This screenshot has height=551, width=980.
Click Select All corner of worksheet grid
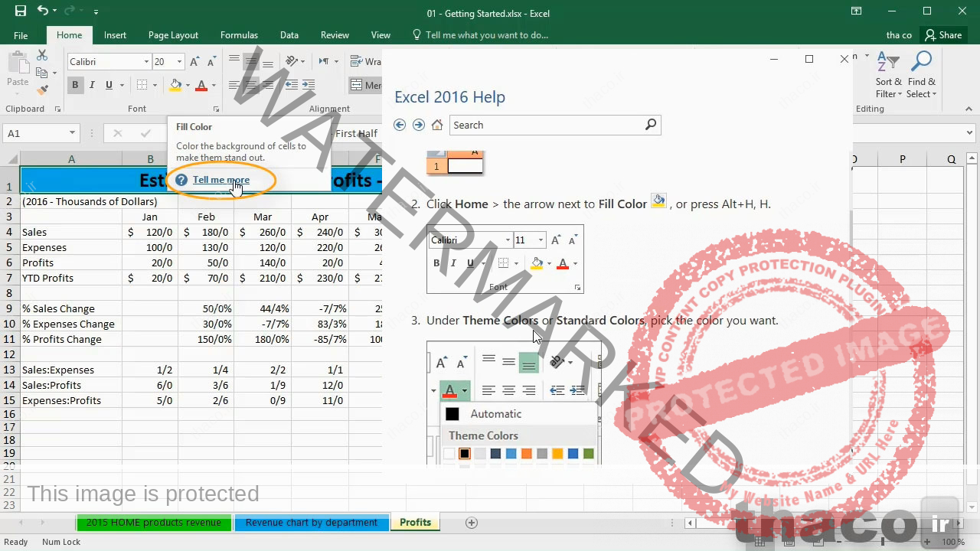pos(9,159)
